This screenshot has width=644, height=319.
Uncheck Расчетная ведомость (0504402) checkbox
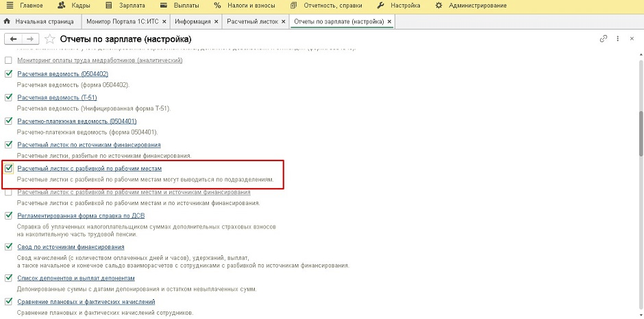click(8, 74)
